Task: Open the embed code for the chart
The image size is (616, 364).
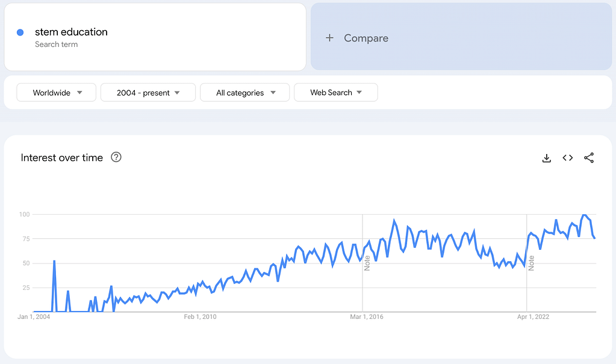Action: coord(567,158)
